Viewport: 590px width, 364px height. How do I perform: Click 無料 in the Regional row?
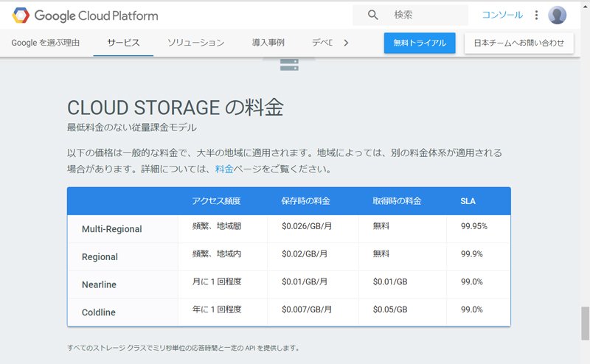coord(381,253)
